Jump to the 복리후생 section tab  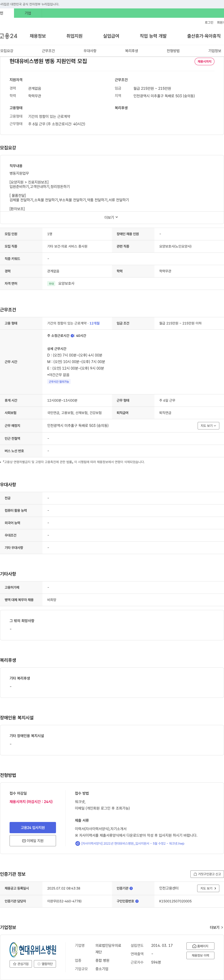[x=131, y=50]
